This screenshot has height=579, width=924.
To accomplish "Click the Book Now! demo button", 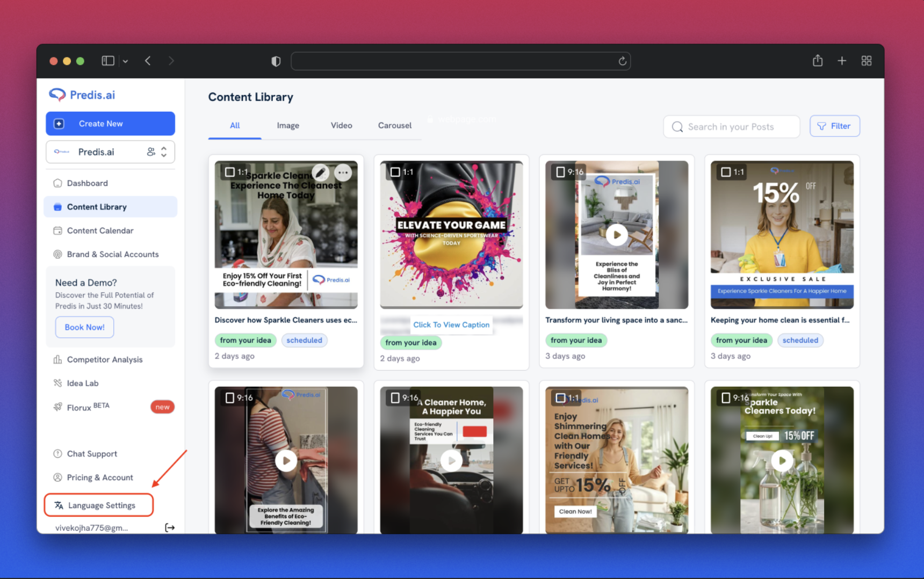I will pyautogui.click(x=84, y=327).
